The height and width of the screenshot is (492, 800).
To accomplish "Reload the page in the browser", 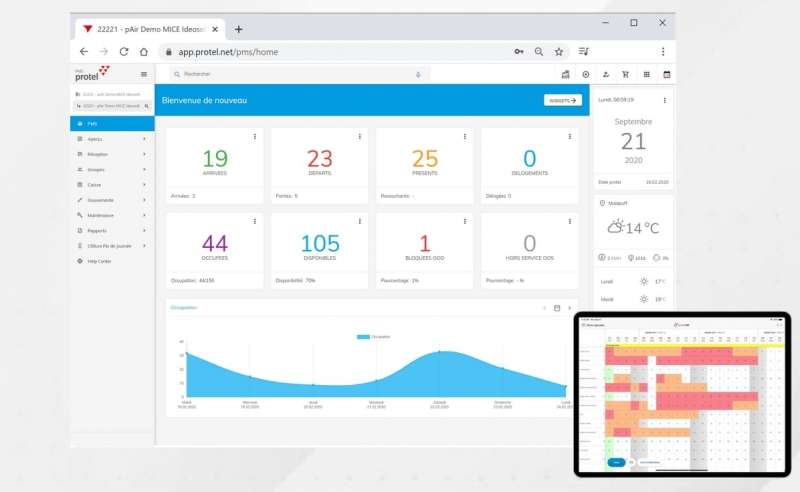I will [x=124, y=51].
